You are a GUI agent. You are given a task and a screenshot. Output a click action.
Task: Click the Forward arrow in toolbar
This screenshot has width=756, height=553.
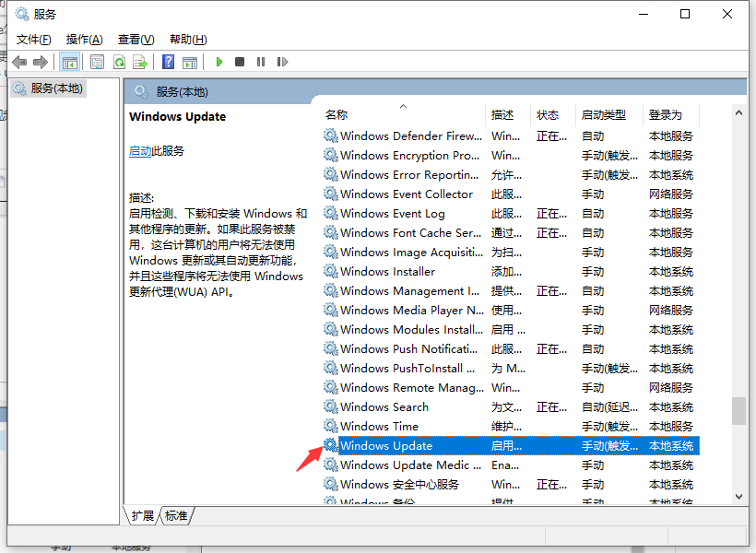click(41, 62)
